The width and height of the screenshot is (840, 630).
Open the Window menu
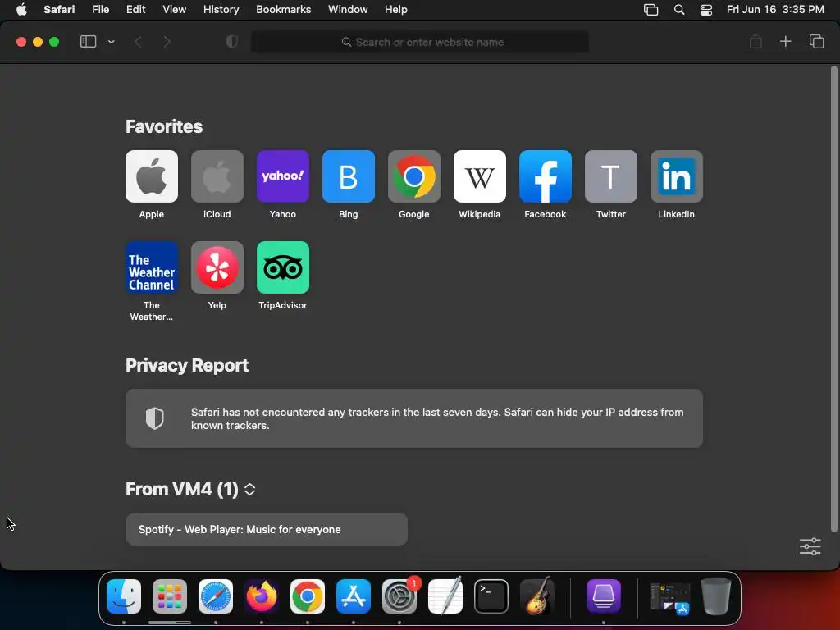(x=348, y=10)
